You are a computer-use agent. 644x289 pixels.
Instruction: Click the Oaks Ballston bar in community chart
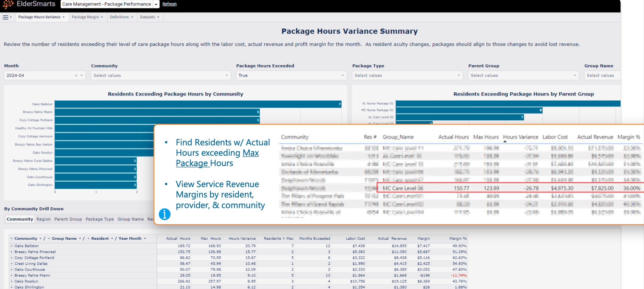tap(198, 104)
